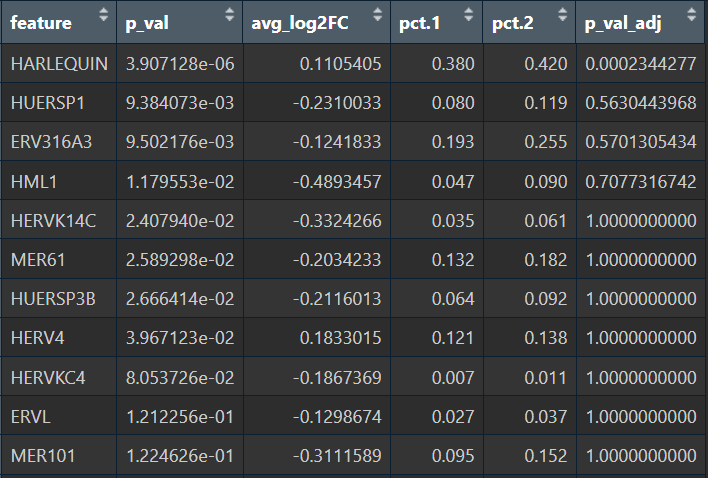Viewport: 708px width, 478px height.
Task: Select the HML1 feature cell
Action: tap(32, 182)
